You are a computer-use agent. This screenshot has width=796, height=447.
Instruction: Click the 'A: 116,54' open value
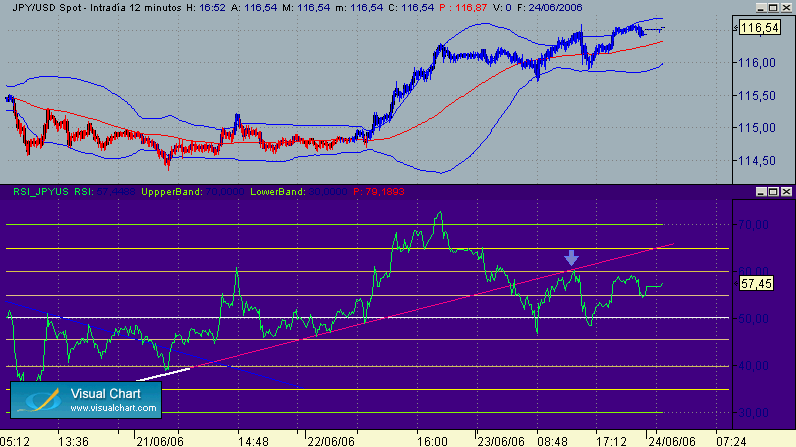(x=254, y=8)
